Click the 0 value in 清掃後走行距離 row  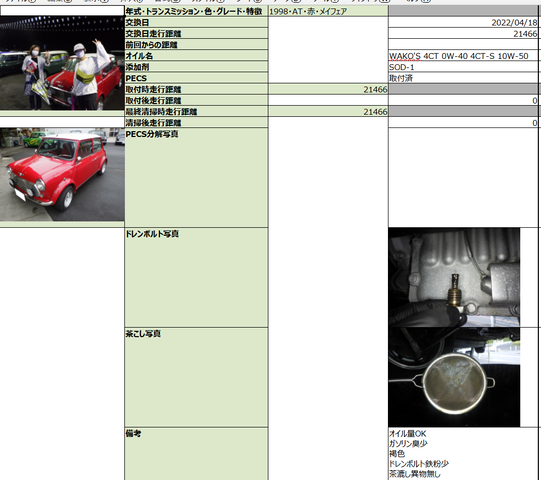click(463, 122)
